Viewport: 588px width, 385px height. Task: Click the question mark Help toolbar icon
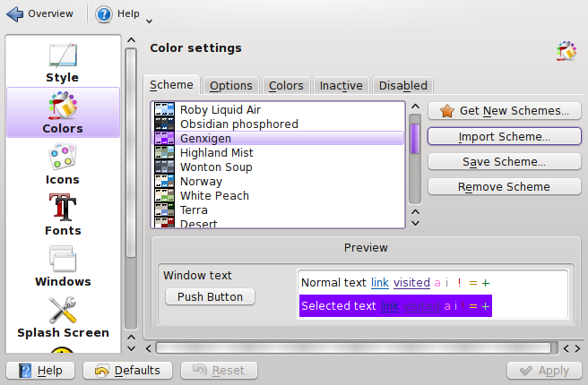(x=103, y=14)
